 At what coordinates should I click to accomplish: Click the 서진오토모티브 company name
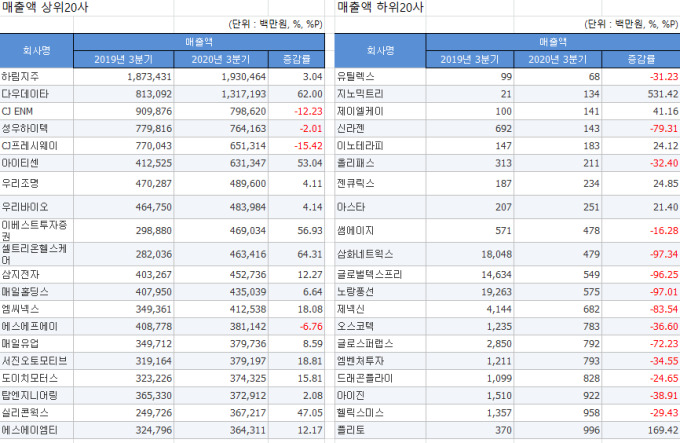34,361
